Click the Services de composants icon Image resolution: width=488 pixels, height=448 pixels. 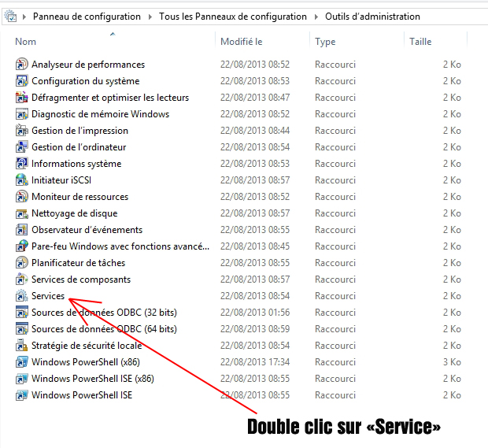22,279
